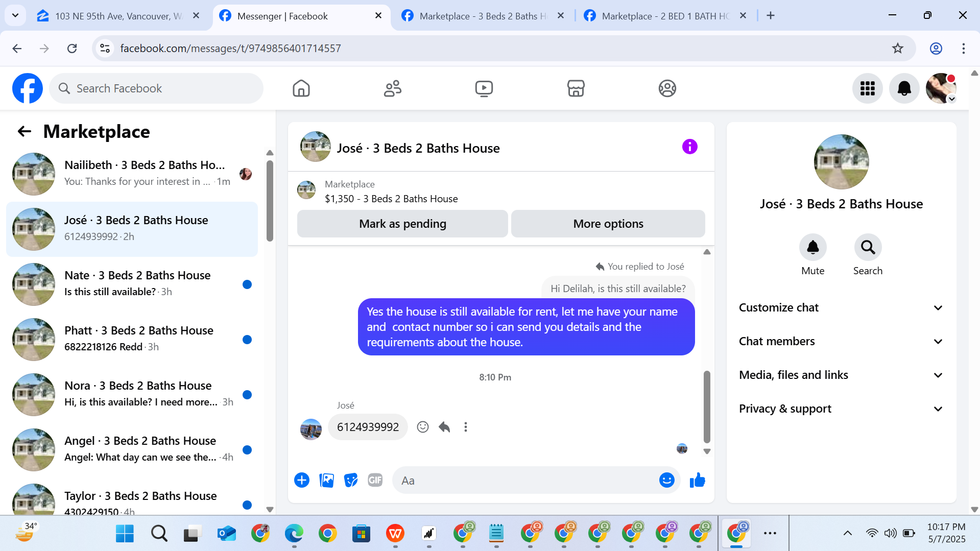The image size is (980, 551).
Task: Open Phatt conversation in list
Action: (132, 339)
